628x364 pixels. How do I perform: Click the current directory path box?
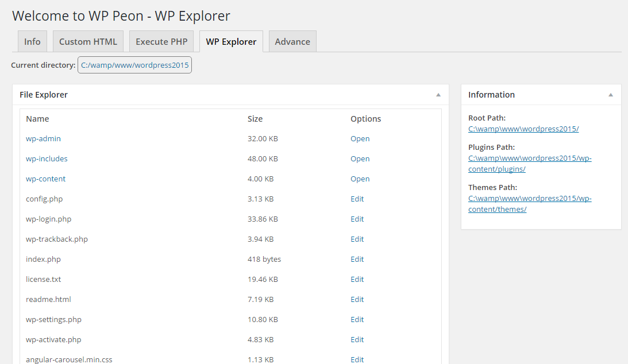(x=134, y=65)
